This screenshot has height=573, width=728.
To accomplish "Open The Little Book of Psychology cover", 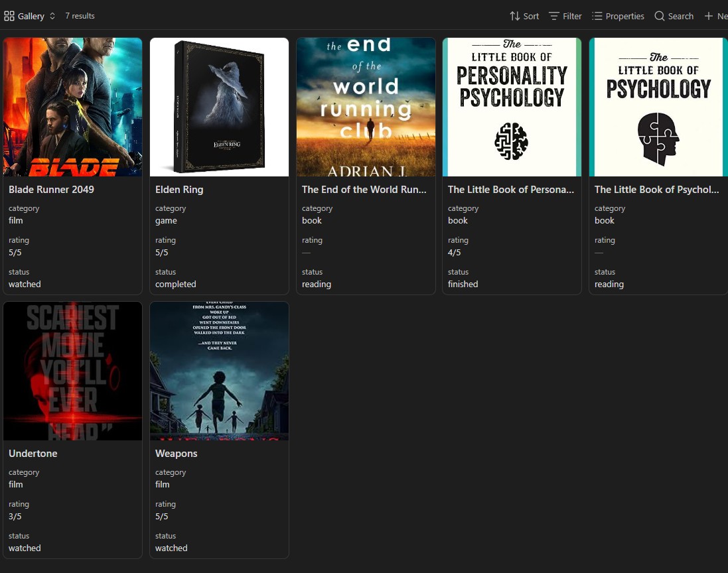I will point(658,107).
